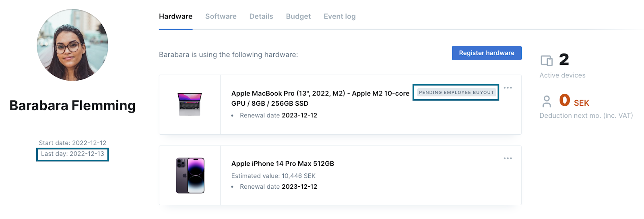This screenshot has height=219, width=644.
Task: Click the MacBook renewal date 2023-12-12
Action: click(299, 115)
